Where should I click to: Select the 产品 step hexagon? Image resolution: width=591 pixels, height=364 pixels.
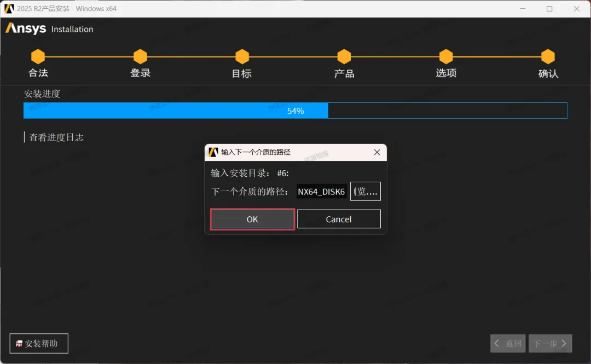pyautogui.click(x=344, y=56)
